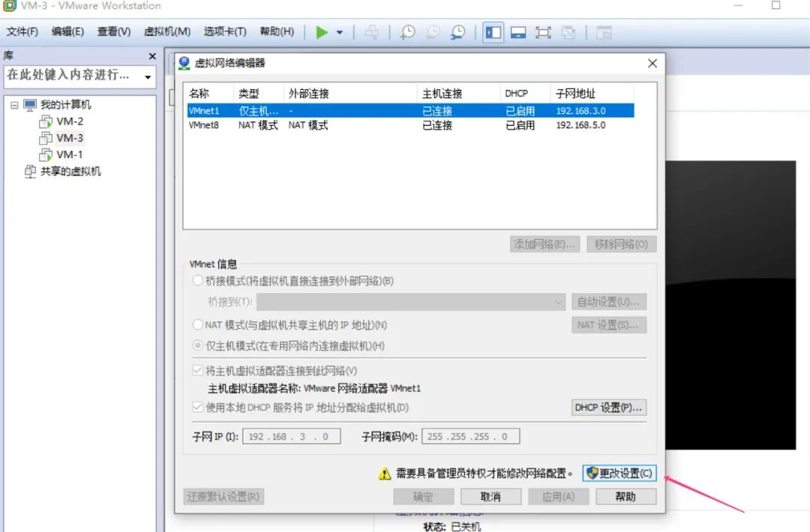Click the 帮助 button in dialog
Image resolution: width=810 pixels, height=532 pixels.
pos(626,496)
